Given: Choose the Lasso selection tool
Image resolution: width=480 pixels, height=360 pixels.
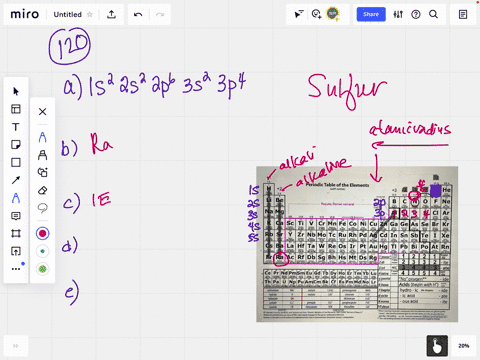Looking at the screenshot, I should (42, 208).
